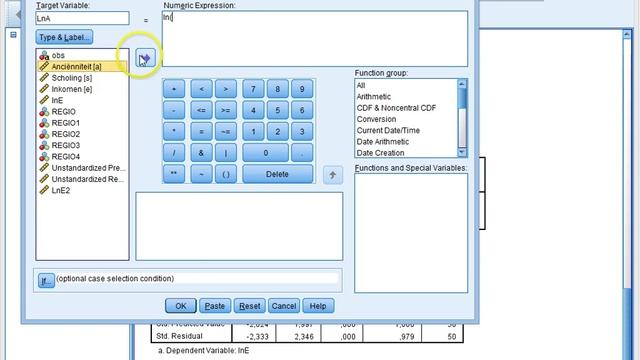Click the equals (=) operator button
The height and width of the screenshot is (360, 640).
click(x=201, y=131)
